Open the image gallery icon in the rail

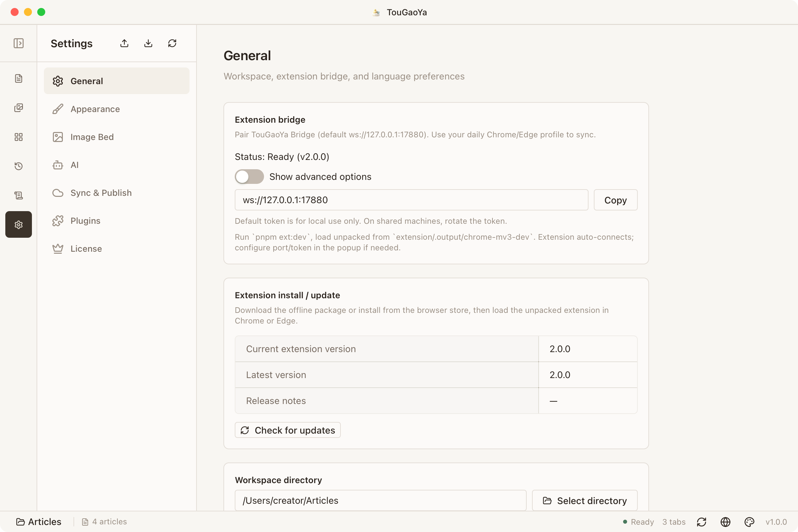pos(19,107)
